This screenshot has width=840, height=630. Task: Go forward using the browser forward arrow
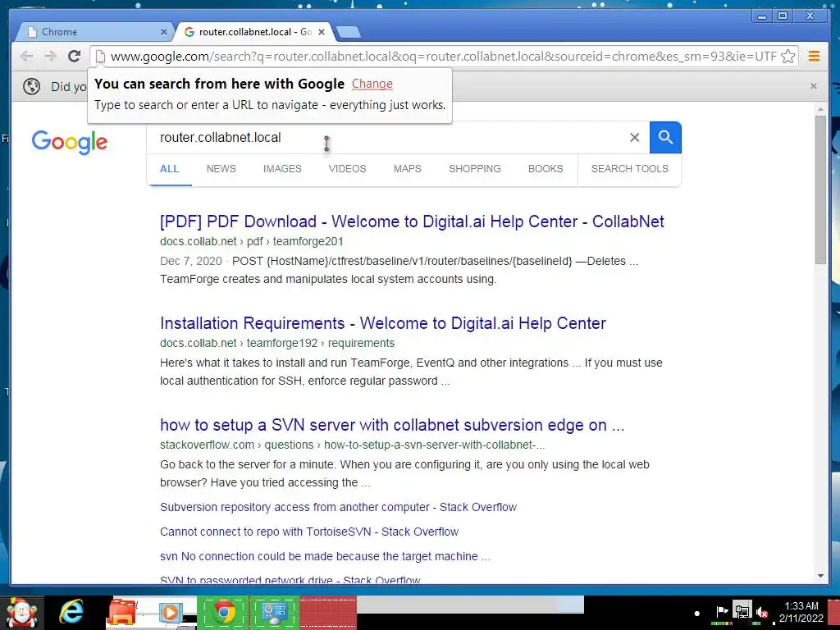(50, 56)
